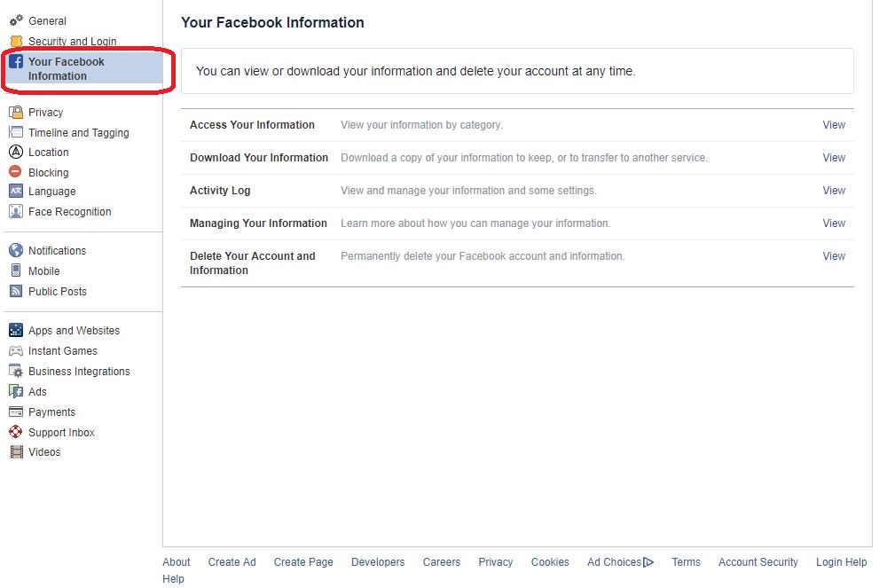Open Your Facebook Information section
The image size is (895, 588).
(67, 69)
